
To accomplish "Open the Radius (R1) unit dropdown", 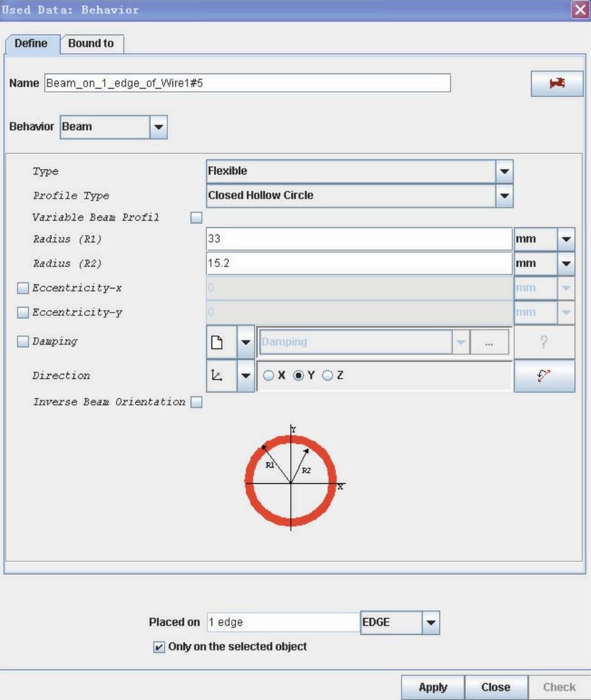I will point(566,239).
